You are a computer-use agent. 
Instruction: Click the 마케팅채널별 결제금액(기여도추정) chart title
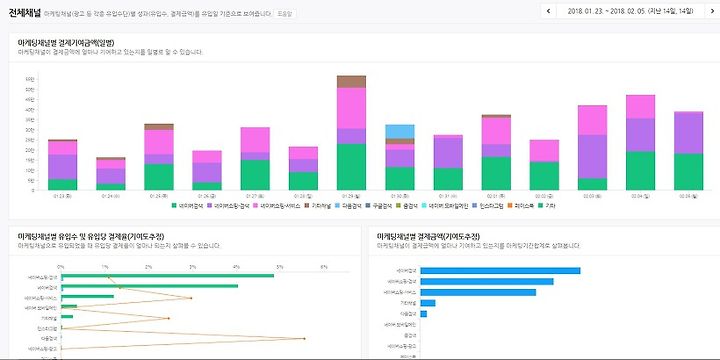coord(428,236)
